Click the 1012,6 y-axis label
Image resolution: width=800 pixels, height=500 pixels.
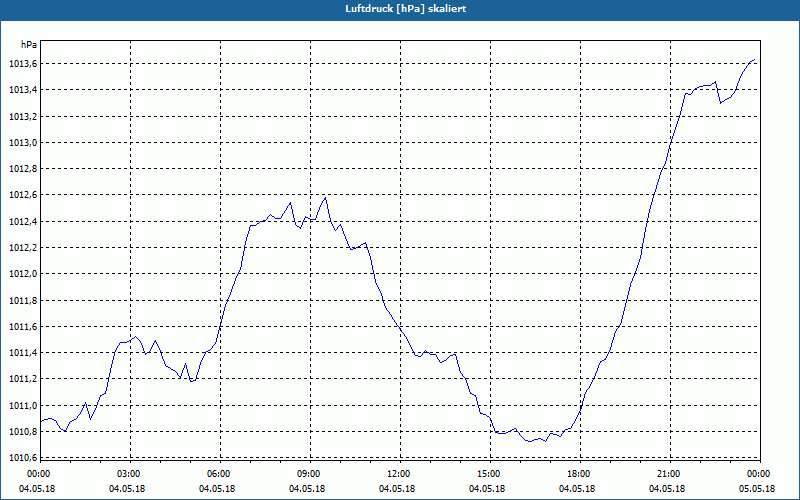pyautogui.click(x=23, y=195)
